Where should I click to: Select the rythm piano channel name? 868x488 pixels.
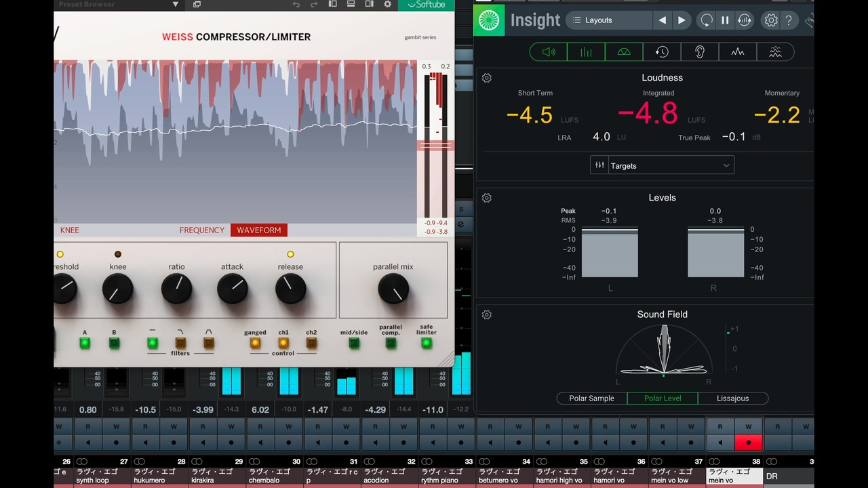[448, 476]
